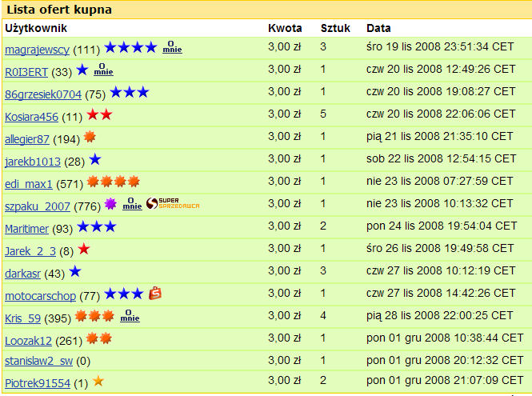The height and width of the screenshot is (396, 532).
Task: Click the red stars beside Kosiara456
Action: (99, 114)
